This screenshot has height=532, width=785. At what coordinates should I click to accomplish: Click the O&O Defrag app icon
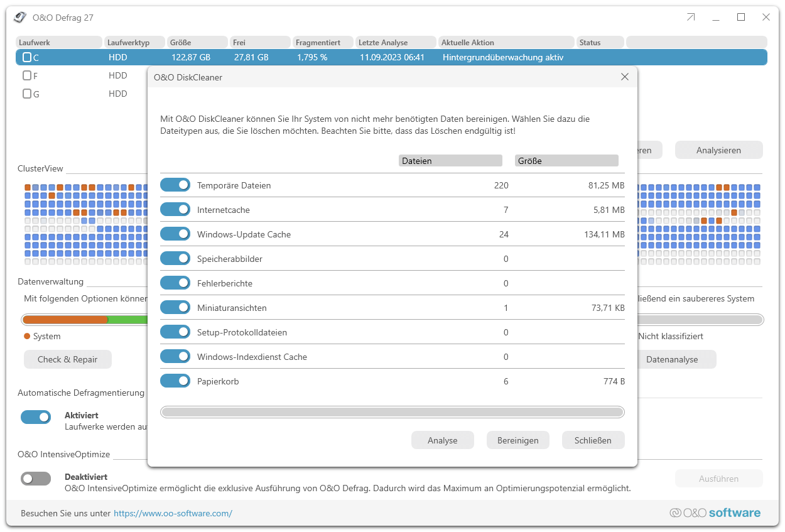click(x=20, y=18)
